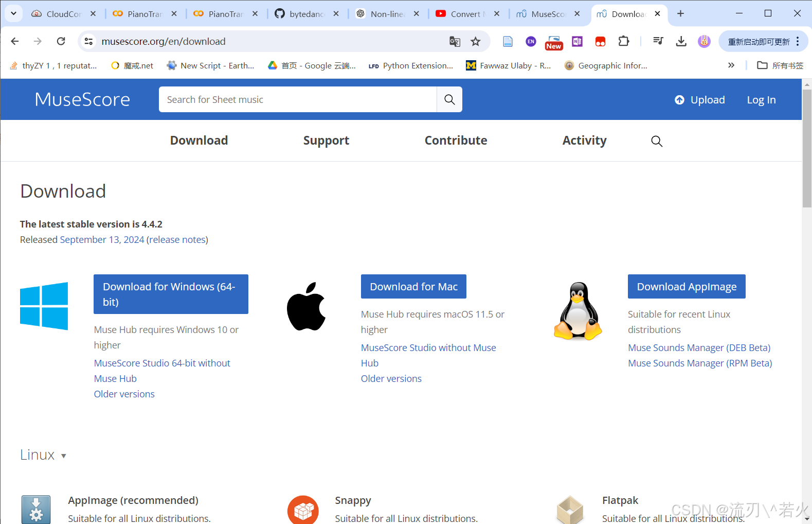Open Chrome three-dot menu
812x524 pixels.
click(798, 41)
